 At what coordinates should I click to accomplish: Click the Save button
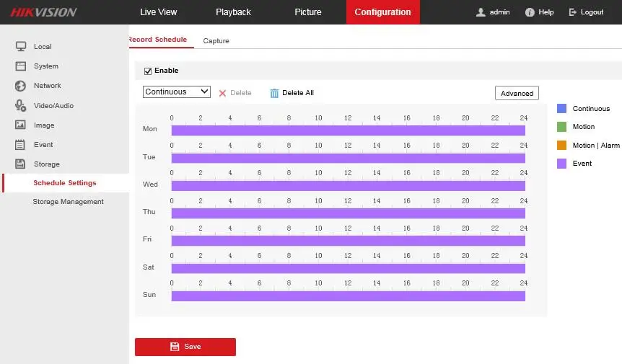[x=185, y=347]
